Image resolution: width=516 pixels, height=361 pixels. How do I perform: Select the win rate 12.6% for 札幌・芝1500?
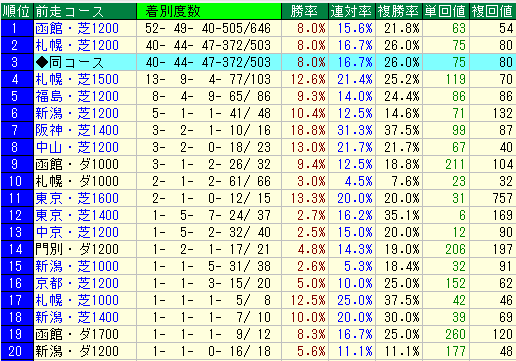click(308, 79)
